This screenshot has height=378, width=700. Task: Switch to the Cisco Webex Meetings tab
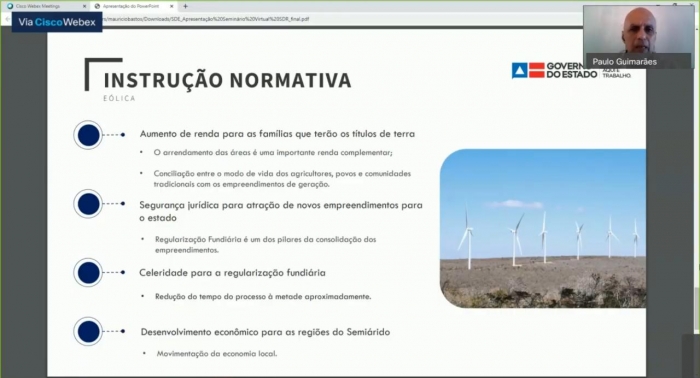click(x=46, y=6)
